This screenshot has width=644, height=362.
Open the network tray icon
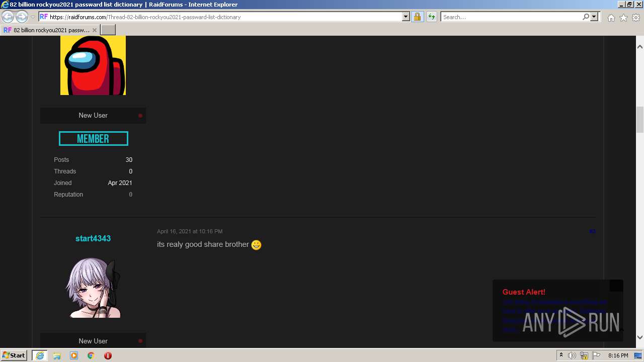click(584, 355)
